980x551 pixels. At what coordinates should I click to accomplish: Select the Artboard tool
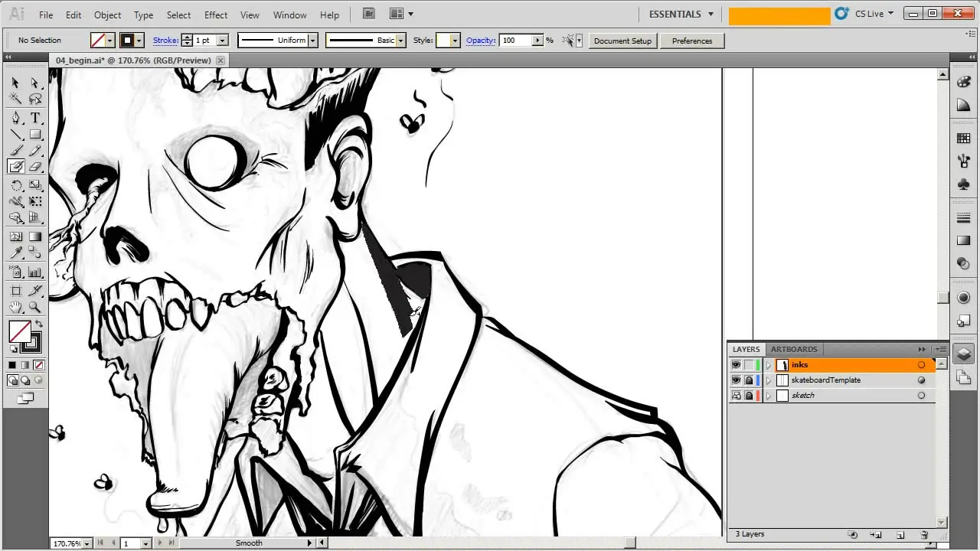pos(15,291)
